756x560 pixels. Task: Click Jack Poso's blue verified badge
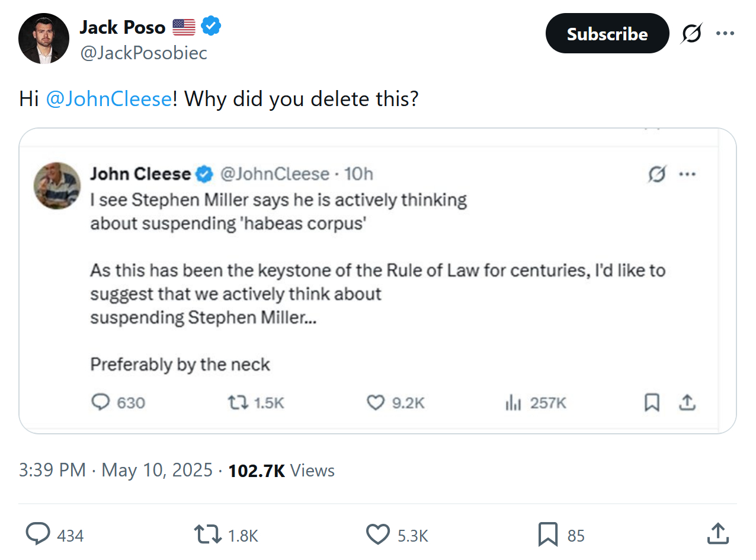[210, 26]
